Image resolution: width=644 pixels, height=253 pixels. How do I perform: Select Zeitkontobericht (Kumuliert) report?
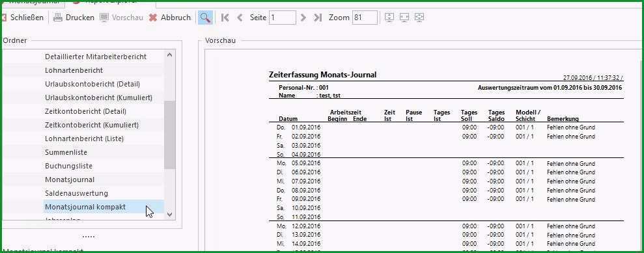92,125
